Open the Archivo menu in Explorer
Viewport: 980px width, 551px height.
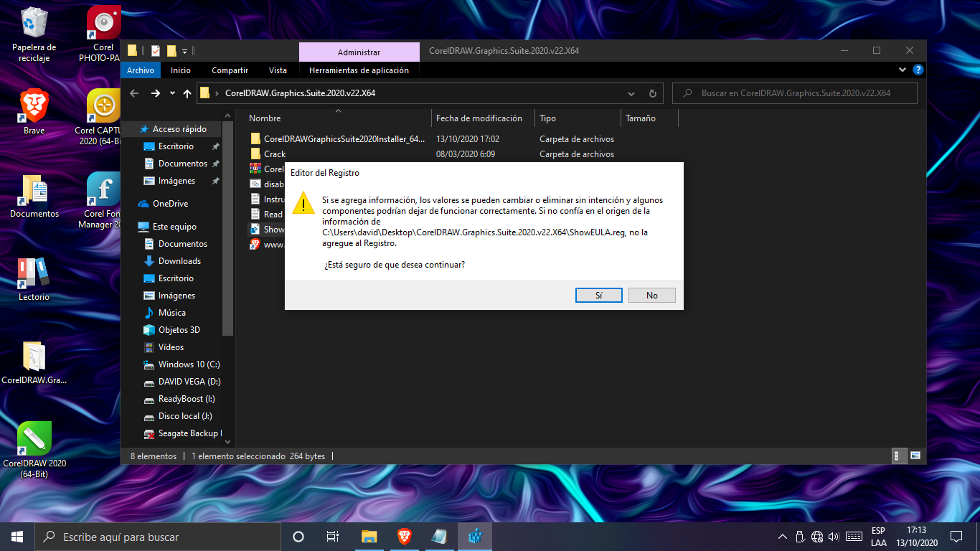[141, 70]
